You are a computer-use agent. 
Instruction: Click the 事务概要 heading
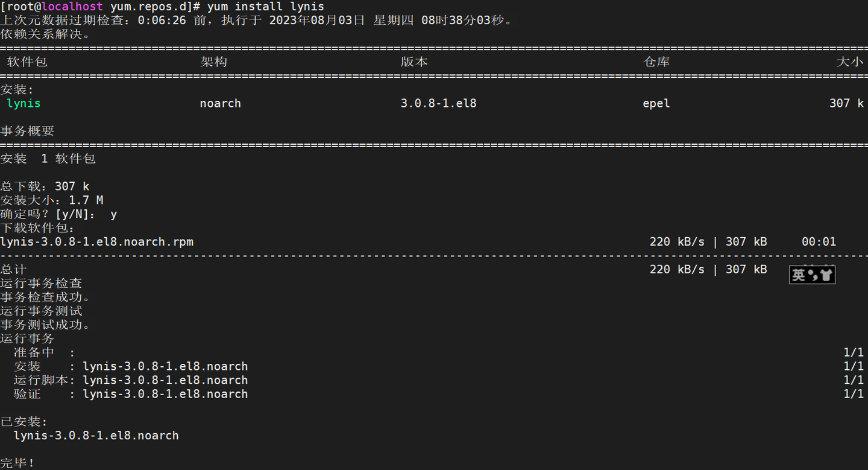27,131
